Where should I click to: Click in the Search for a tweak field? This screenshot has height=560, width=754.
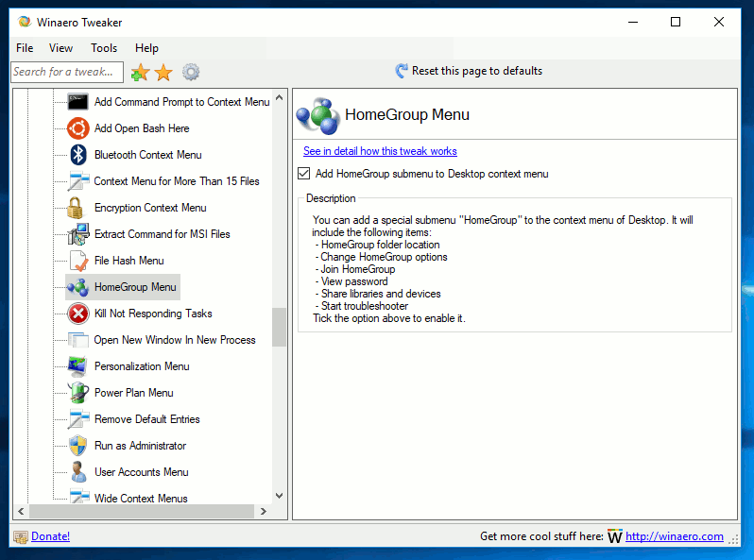click(66, 72)
